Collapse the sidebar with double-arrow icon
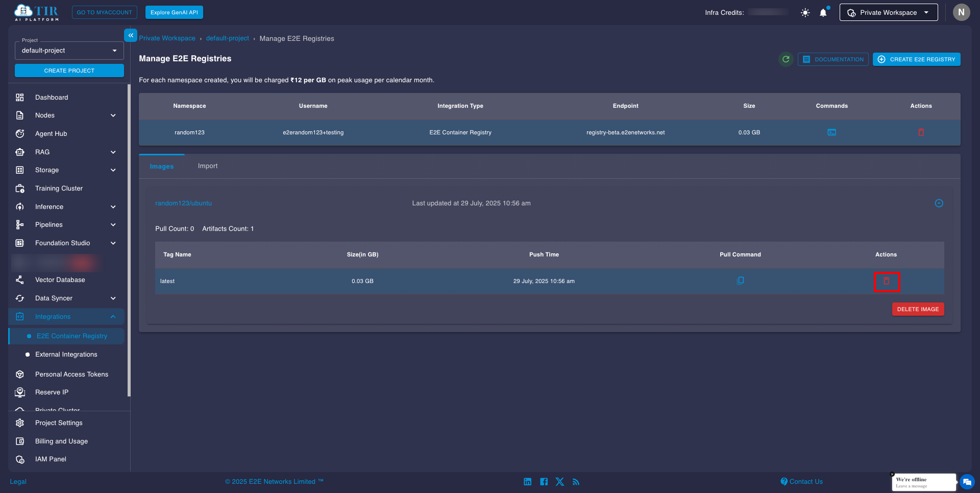Screen dimensions: 980x493 (131, 35)
